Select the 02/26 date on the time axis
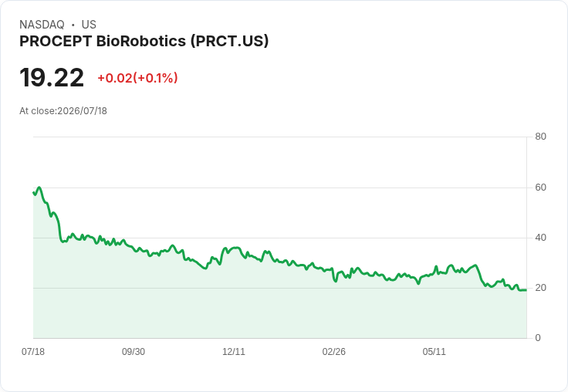 click(x=333, y=352)
